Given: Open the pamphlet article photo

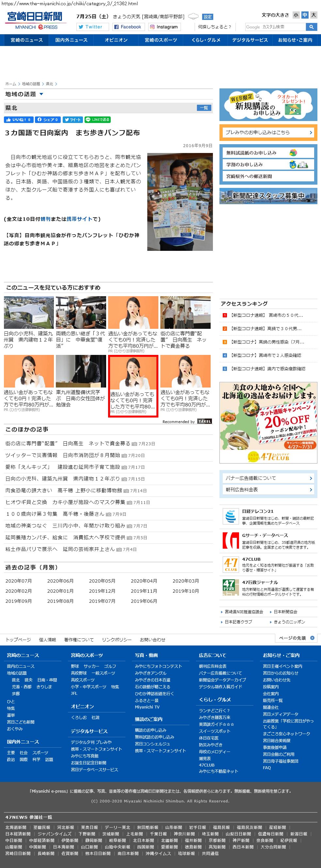Looking at the screenshot, I should 180,202.
